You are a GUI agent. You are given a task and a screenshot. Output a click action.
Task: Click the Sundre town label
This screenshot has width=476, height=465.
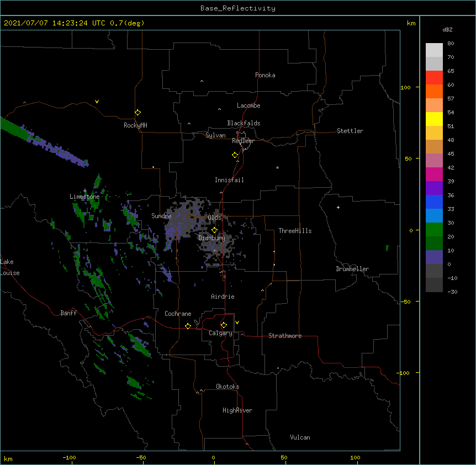pos(161,216)
